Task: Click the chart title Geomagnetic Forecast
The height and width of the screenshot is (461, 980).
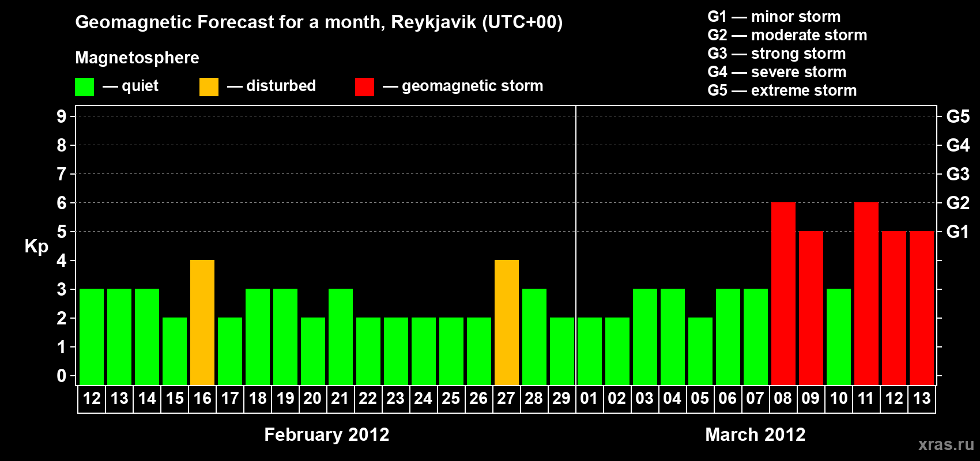Action: click(319, 22)
